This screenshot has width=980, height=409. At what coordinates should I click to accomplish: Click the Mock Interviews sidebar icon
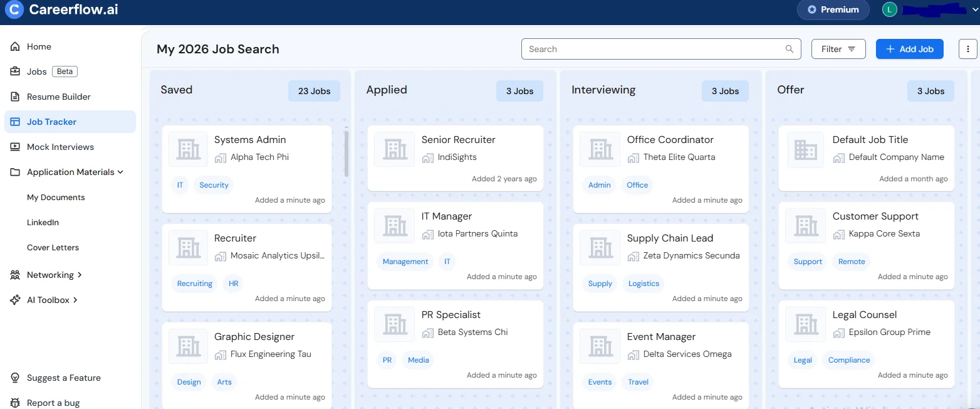pos(16,147)
